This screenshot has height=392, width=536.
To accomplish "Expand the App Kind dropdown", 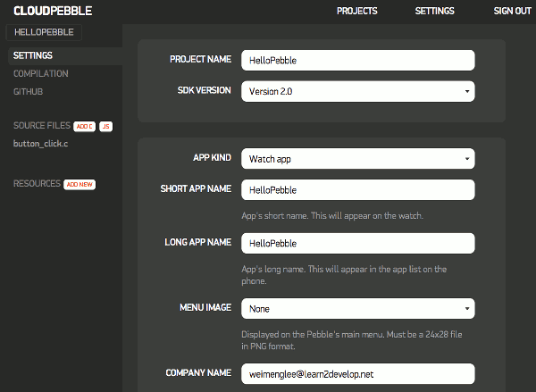I will tap(357, 158).
